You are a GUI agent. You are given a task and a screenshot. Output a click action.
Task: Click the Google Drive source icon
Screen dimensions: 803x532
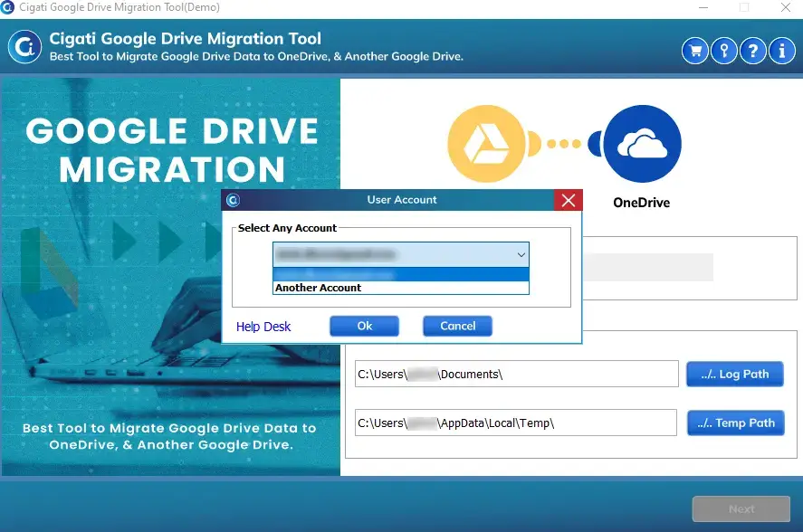click(x=486, y=144)
